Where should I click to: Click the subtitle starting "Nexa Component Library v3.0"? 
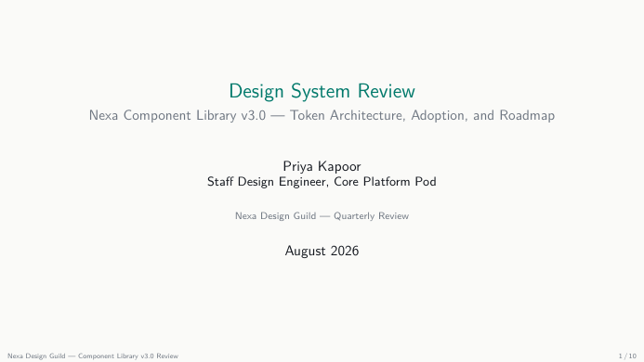322,115
